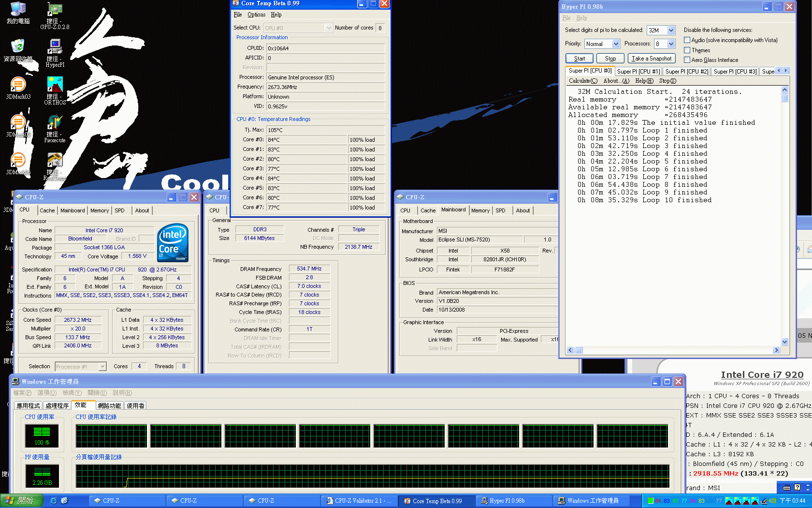Open the Processors count dropdown
Viewport: 812px width, 508px height.
click(x=671, y=44)
